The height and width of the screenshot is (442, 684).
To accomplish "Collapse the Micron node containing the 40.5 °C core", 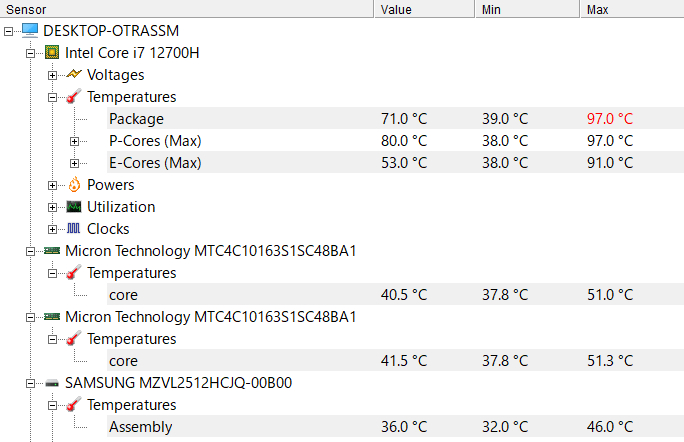I will (30, 251).
